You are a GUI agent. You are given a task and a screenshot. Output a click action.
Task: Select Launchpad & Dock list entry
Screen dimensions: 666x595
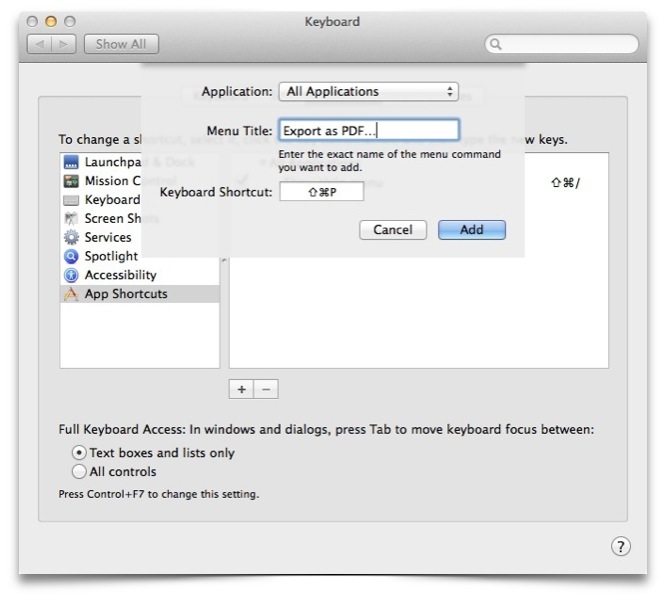139,162
